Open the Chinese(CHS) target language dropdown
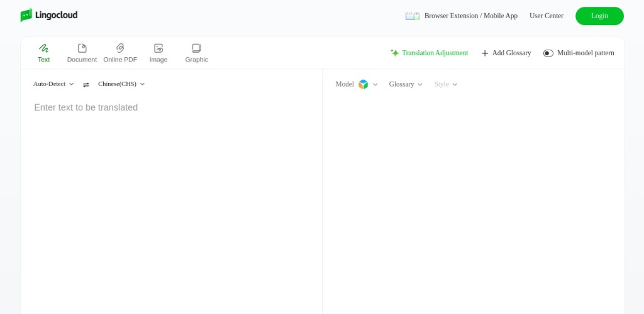The image size is (644, 314). [x=121, y=84]
